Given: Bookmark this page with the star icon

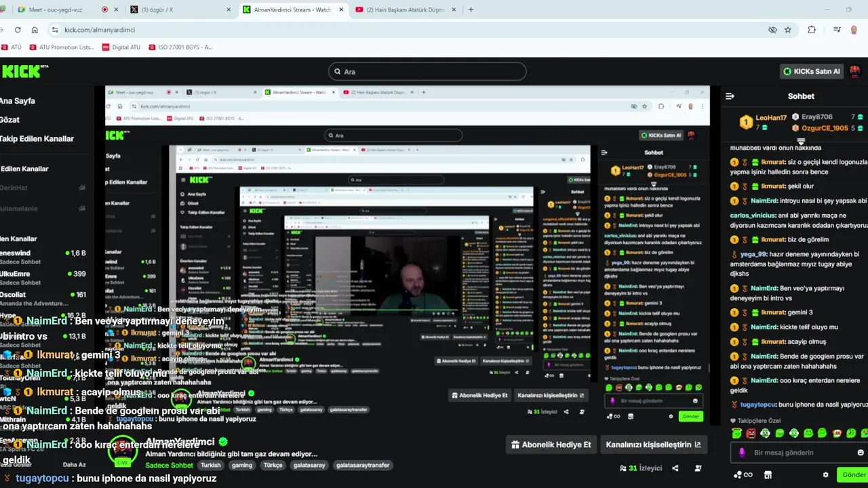Looking at the screenshot, I should click(x=788, y=30).
